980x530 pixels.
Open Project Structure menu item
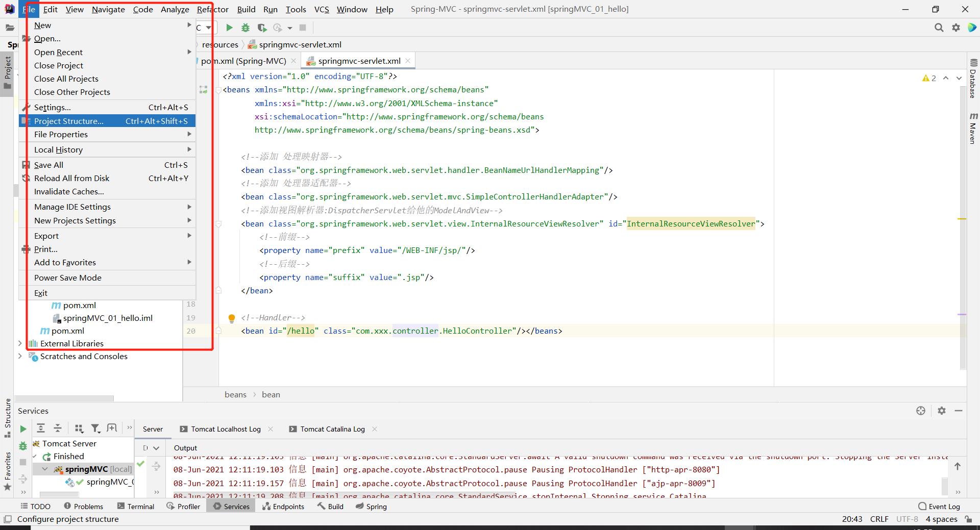(107, 121)
